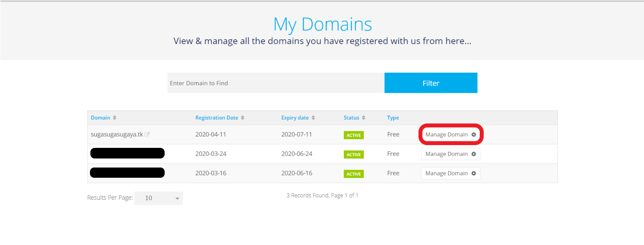Click gear icon for domain expiring 2020-06-24

pos(473,154)
